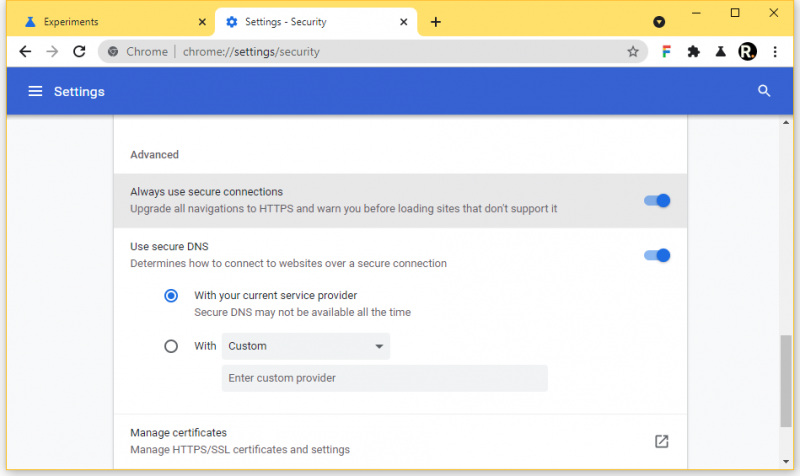Bookmark this page with the star icon
The image size is (800, 476).
click(x=633, y=52)
